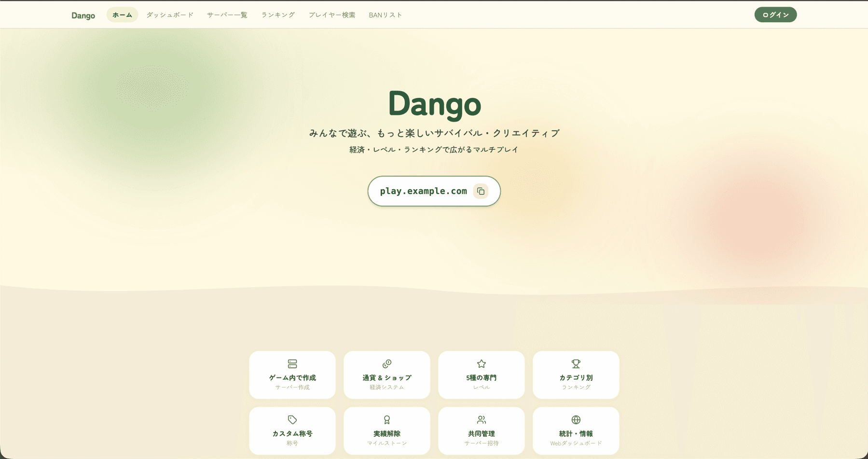Click the trophy icon above カテゴリ別
The height and width of the screenshot is (459, 868).
click(576, 364)
